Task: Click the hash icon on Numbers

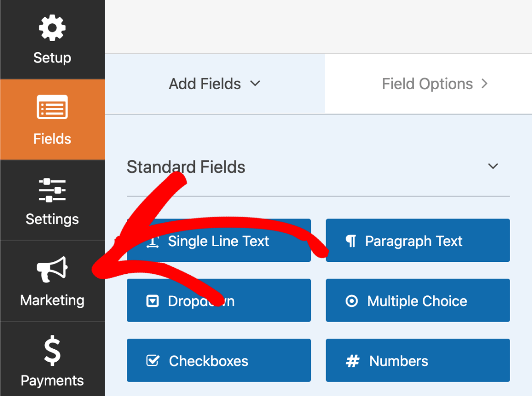Action: (x=352, y=361)
